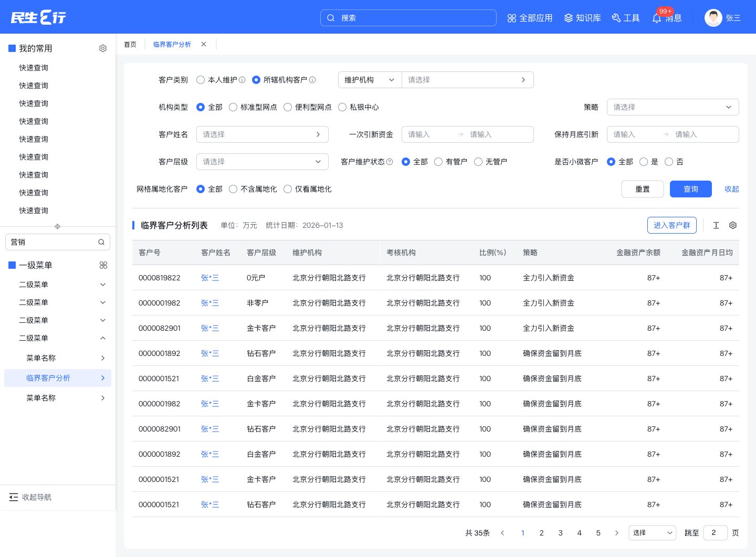Select 有管户 maintenance status
Image resolution: width=756 pixels, height=557 pixels.
(438, 162)
